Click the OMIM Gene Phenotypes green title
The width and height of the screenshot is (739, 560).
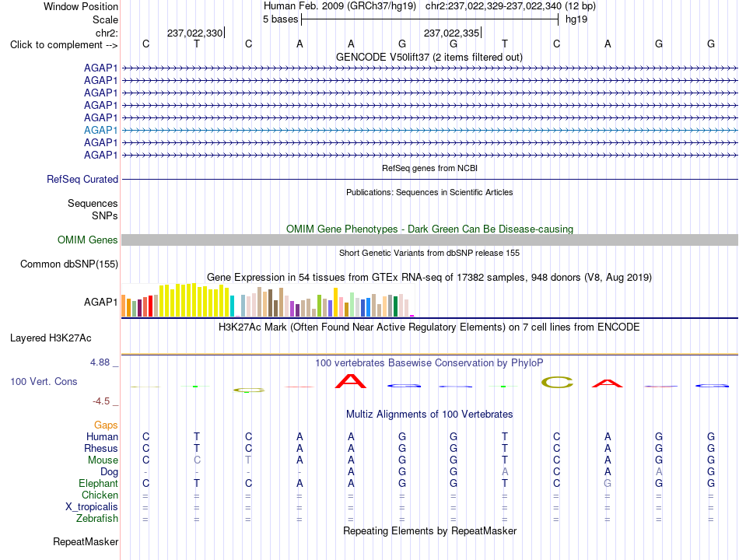coord(429,229)
